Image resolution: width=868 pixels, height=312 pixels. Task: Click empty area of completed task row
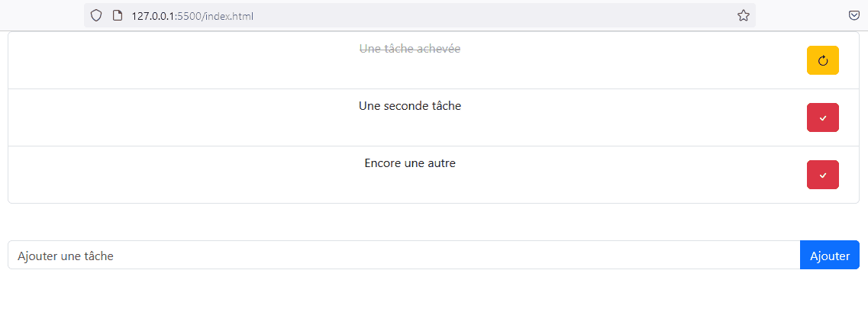coord(182,60)
